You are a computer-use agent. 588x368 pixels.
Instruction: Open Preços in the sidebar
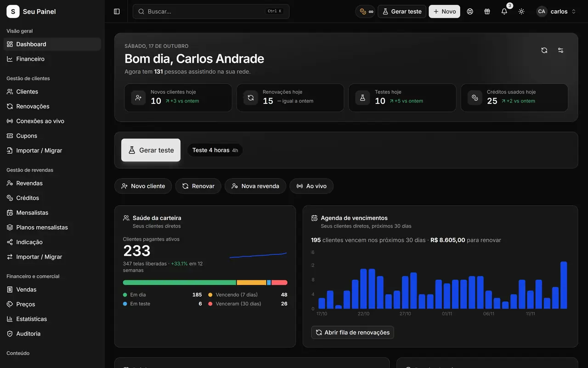52,304
